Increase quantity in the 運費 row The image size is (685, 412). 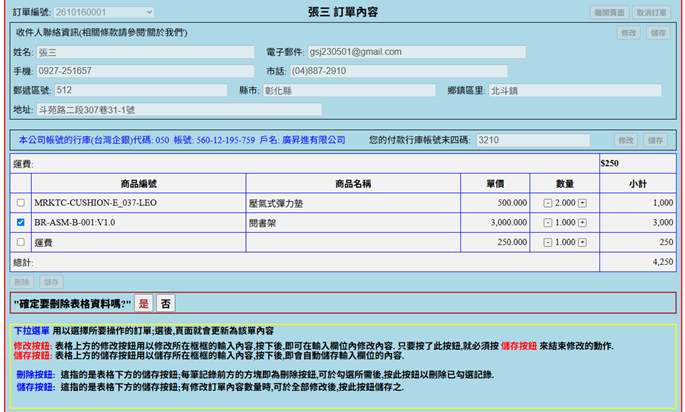[x=582, y=242]
